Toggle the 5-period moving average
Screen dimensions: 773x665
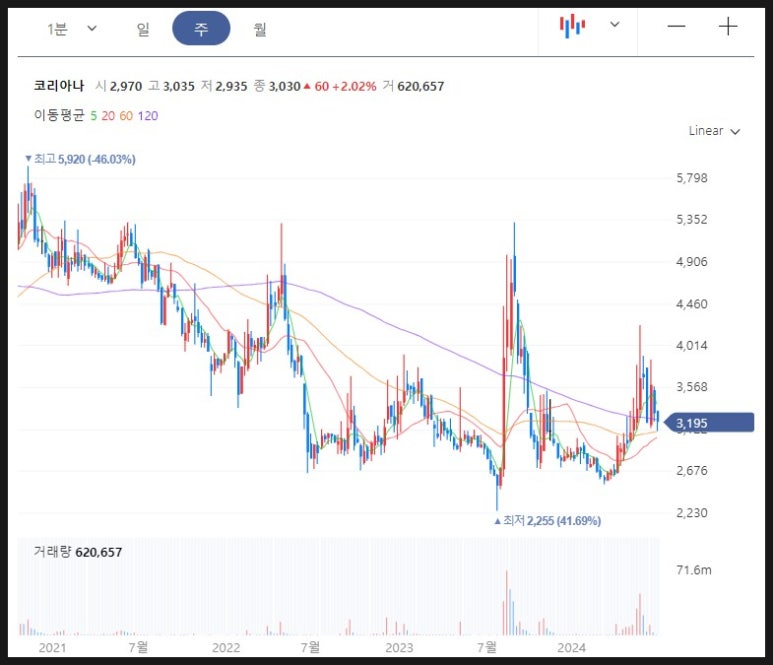click(93, 116)
